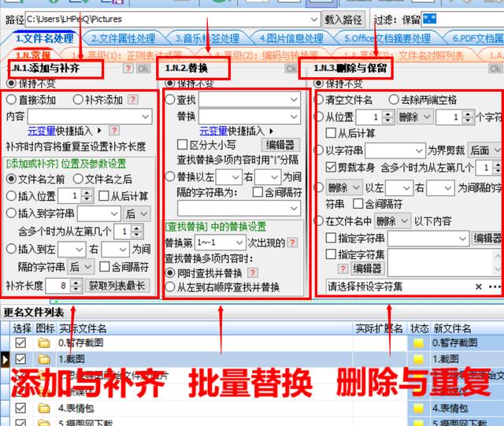Click the 元变量 link in 添加与补齐 panel
Viewport: 504px width, 426px height.
click(x=42, y=131)
